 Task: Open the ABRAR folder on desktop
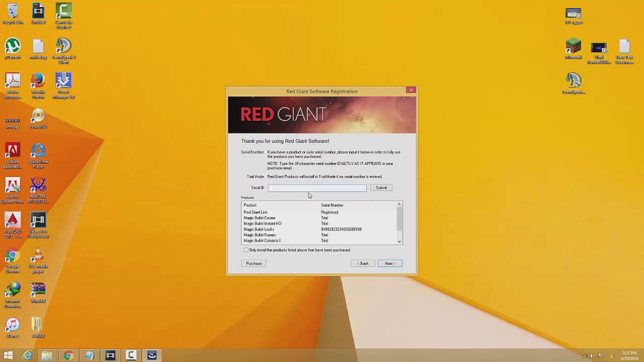coord(38,328)
